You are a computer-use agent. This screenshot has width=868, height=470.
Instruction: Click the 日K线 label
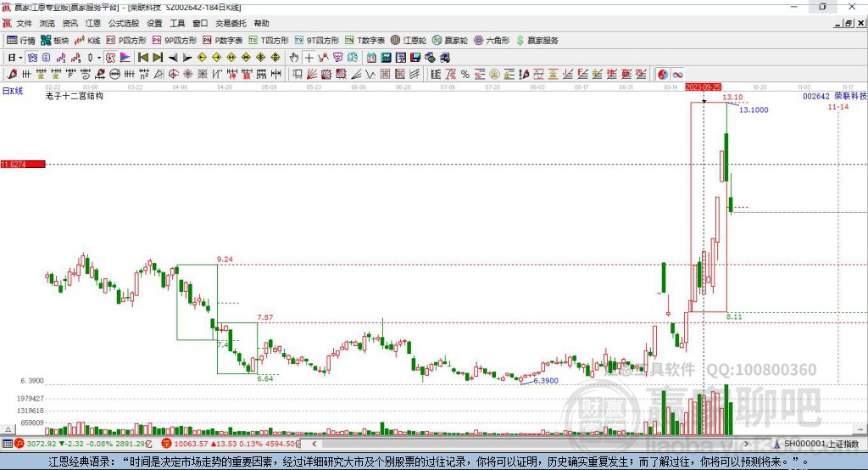tap(13, 91)
